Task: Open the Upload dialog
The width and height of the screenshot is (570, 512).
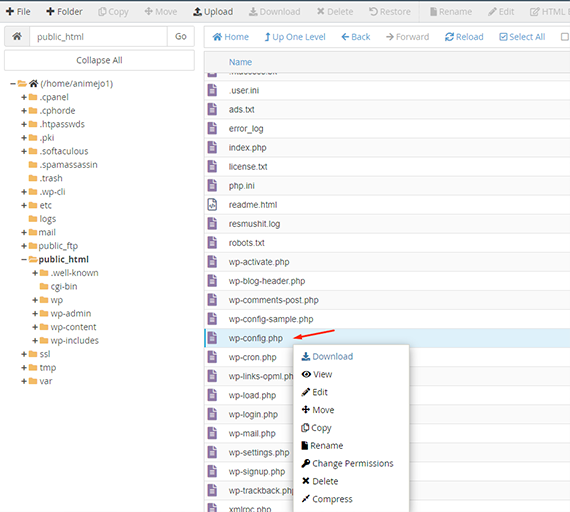Action: (213, 12)
